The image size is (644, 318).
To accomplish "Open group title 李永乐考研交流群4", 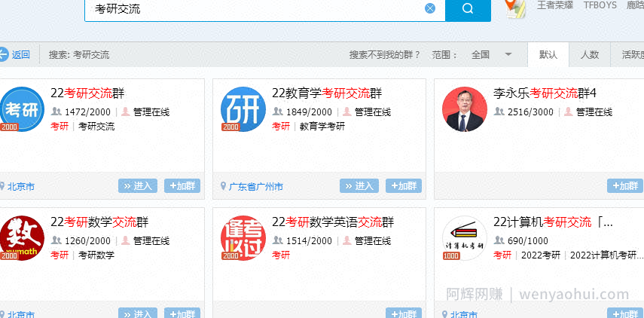I will tap(545, 93).
